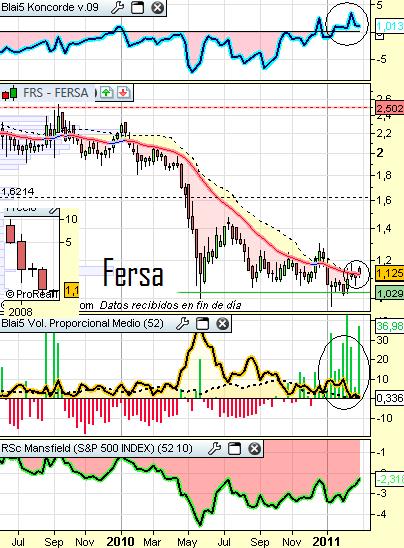Maximize the Vol. Proporcional Medio panel
Image resolution: width=404 pixels, height=548 pixels.
coord(202,324)
